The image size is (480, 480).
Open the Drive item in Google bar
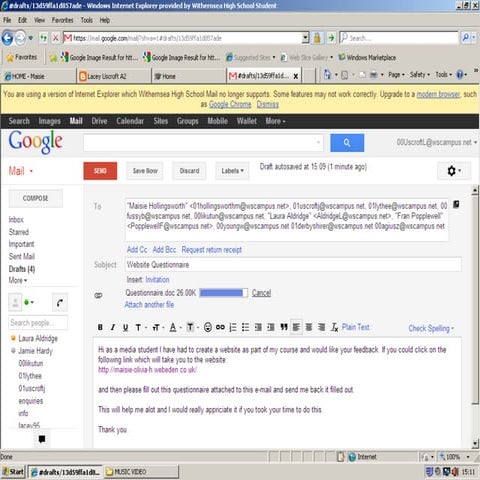click(x=99, y=121)
